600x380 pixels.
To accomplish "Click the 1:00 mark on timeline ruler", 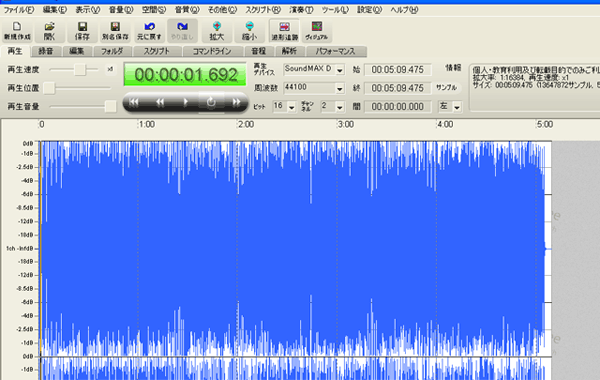I will [147, 124].
